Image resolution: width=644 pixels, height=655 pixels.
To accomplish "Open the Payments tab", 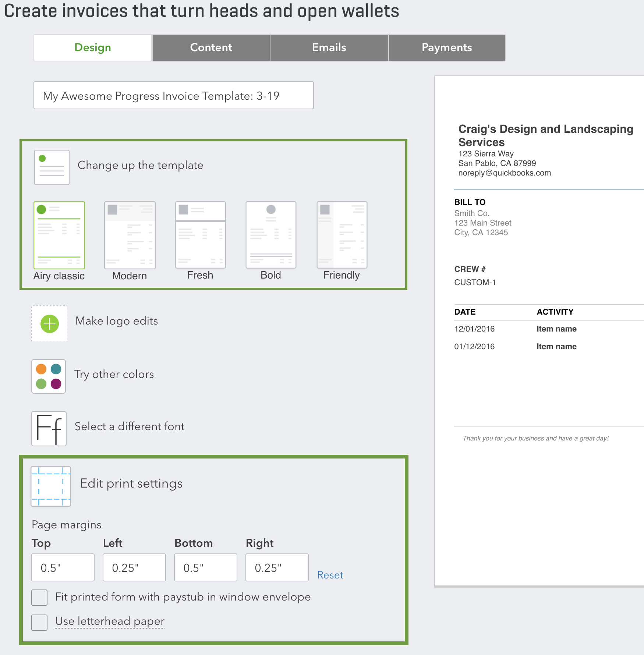I will point(446,47).
